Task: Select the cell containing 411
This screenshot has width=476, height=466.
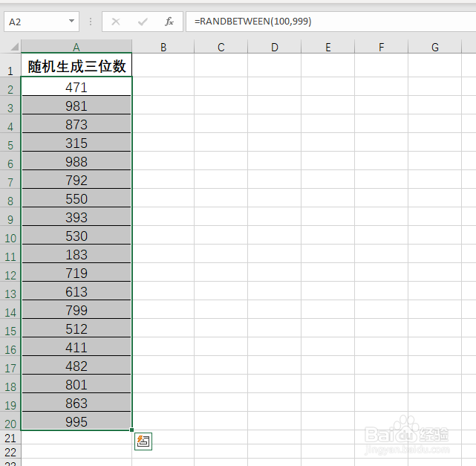Action: pyautogui.click(x=76, y=346)
